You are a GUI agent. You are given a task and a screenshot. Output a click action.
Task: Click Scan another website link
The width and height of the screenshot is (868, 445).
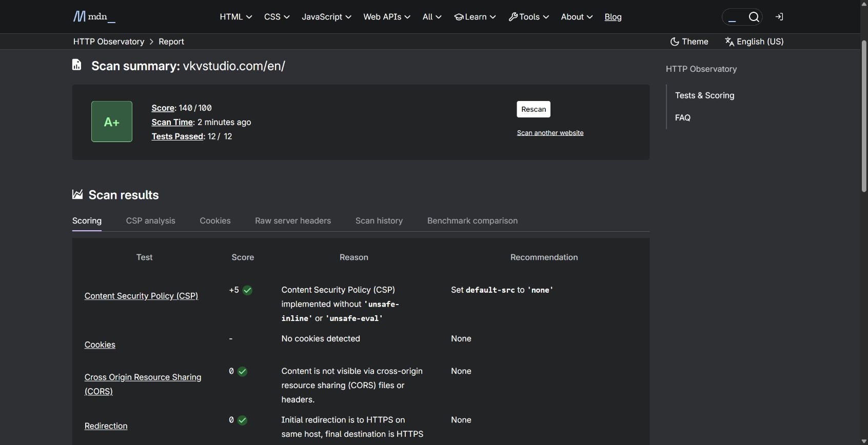coord(550,133)
